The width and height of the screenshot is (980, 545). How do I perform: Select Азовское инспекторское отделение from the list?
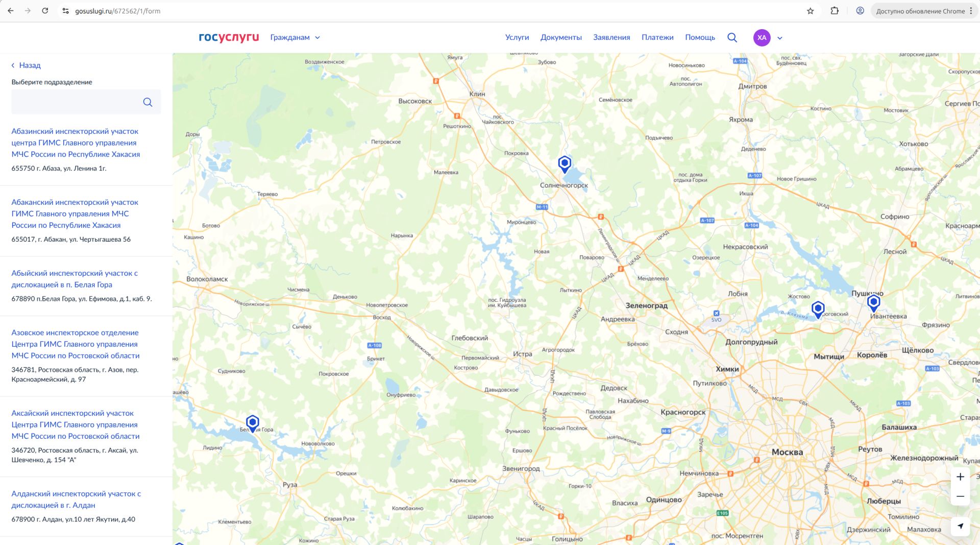(x=76, y=344)
